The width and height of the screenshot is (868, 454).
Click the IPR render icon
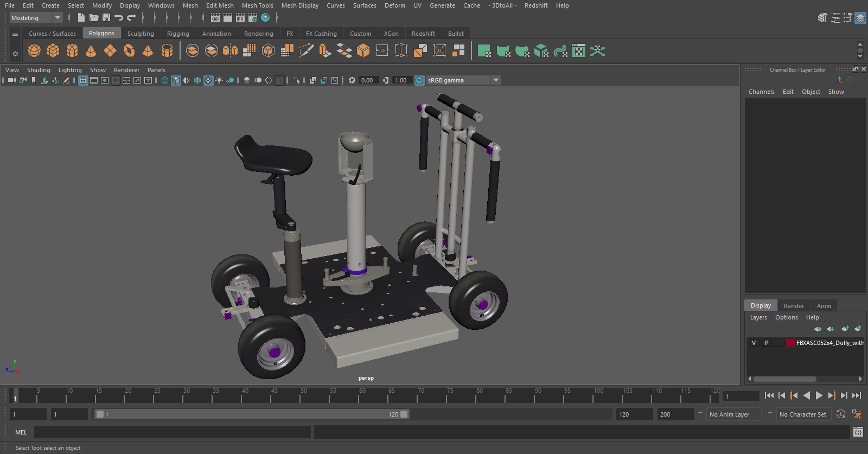[x=240, y=18]
